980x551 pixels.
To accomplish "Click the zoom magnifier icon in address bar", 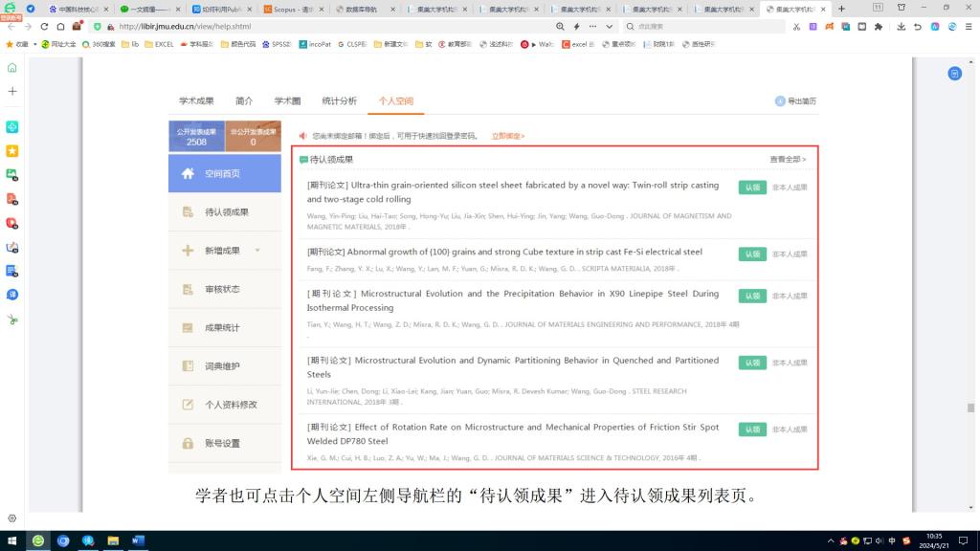I will coord(560,27).
